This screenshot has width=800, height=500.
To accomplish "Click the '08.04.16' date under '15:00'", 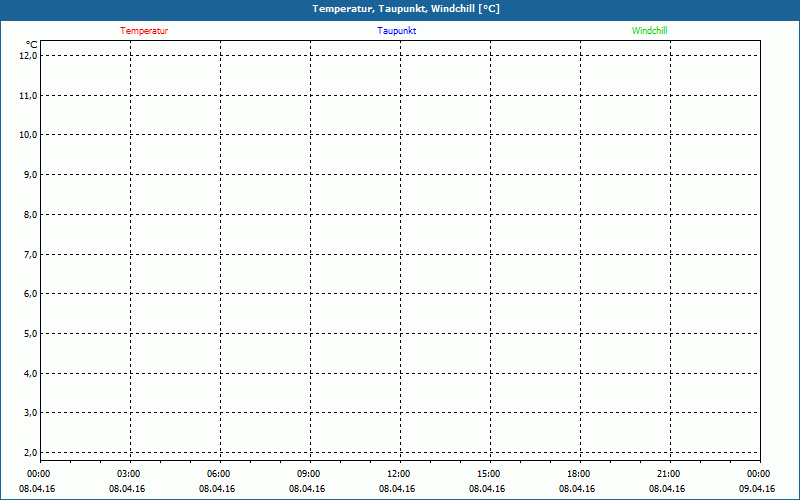I will pyautogui.click(x=487, y=489).
